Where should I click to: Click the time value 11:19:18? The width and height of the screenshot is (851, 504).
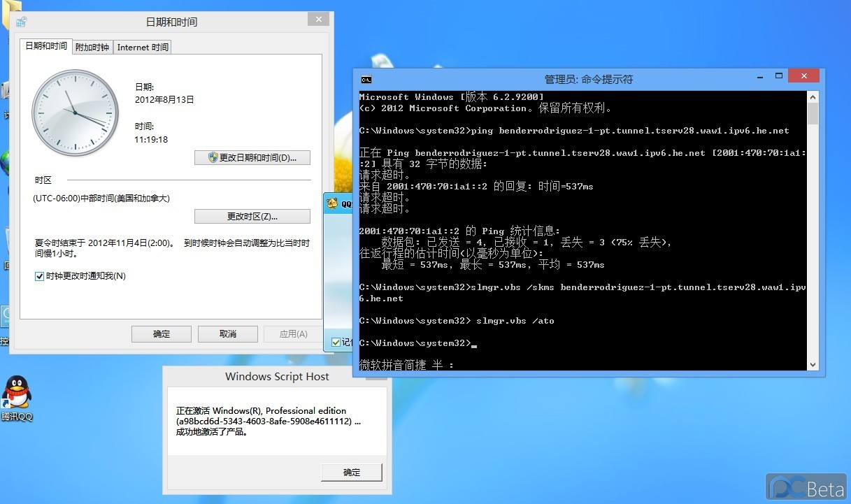[x=151, y=140]
